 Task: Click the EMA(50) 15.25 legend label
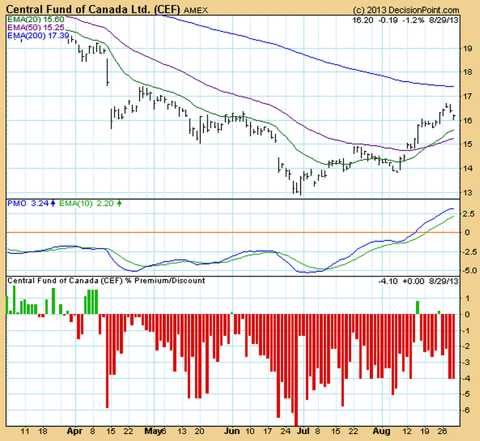tap(36, 27)
